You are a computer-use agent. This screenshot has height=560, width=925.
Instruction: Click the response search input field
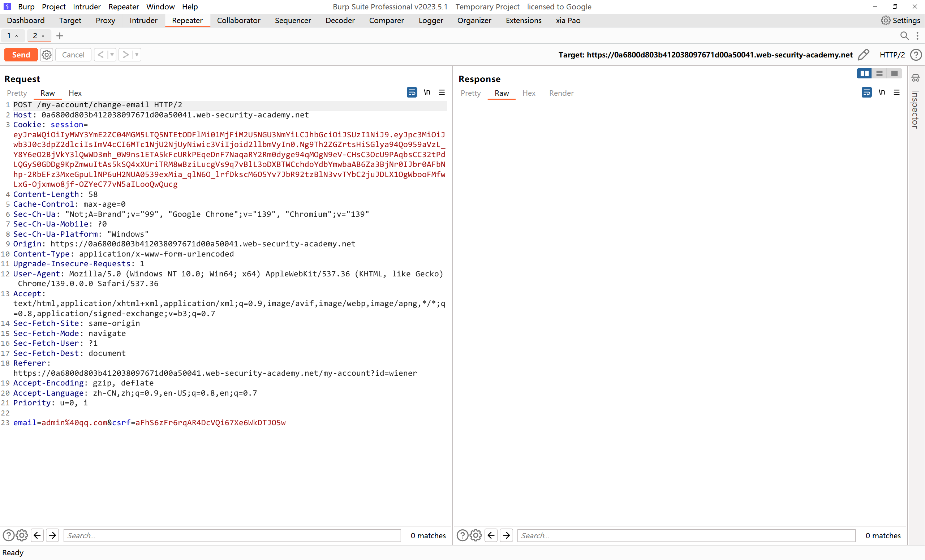tap(686, 535)
